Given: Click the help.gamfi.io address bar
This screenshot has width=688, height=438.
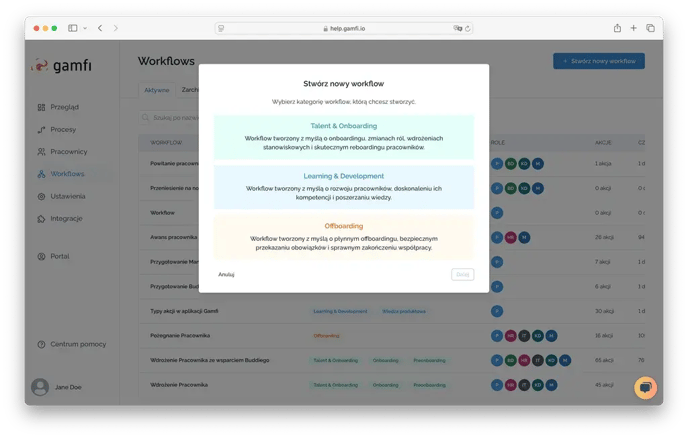Looking at the screenshot, I should 343,28.
